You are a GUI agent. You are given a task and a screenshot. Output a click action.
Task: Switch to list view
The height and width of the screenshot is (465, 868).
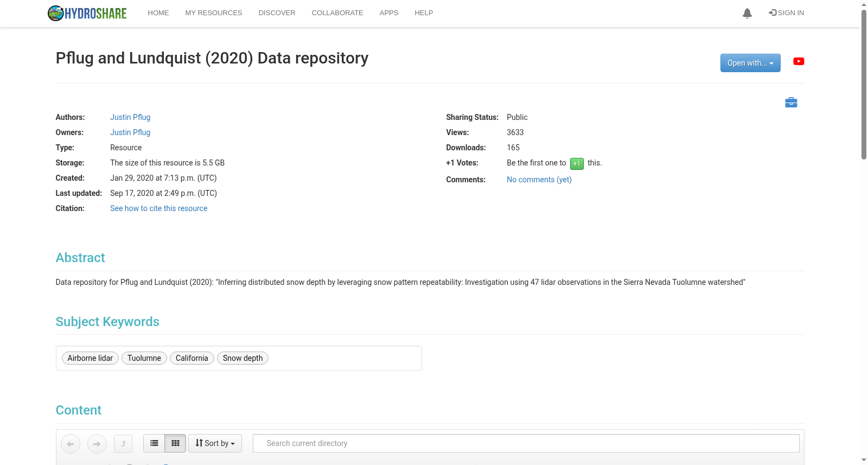[x=154, y=443]
